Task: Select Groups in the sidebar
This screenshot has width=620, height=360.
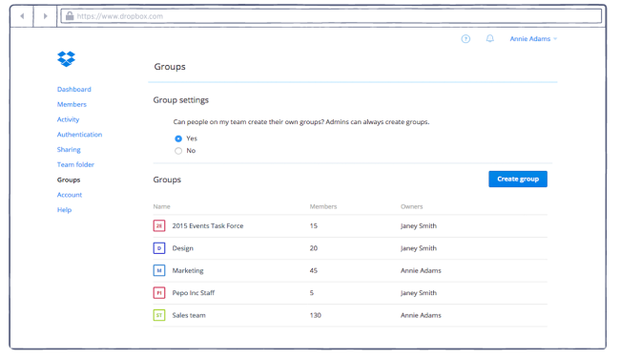Action: (68, 180)
